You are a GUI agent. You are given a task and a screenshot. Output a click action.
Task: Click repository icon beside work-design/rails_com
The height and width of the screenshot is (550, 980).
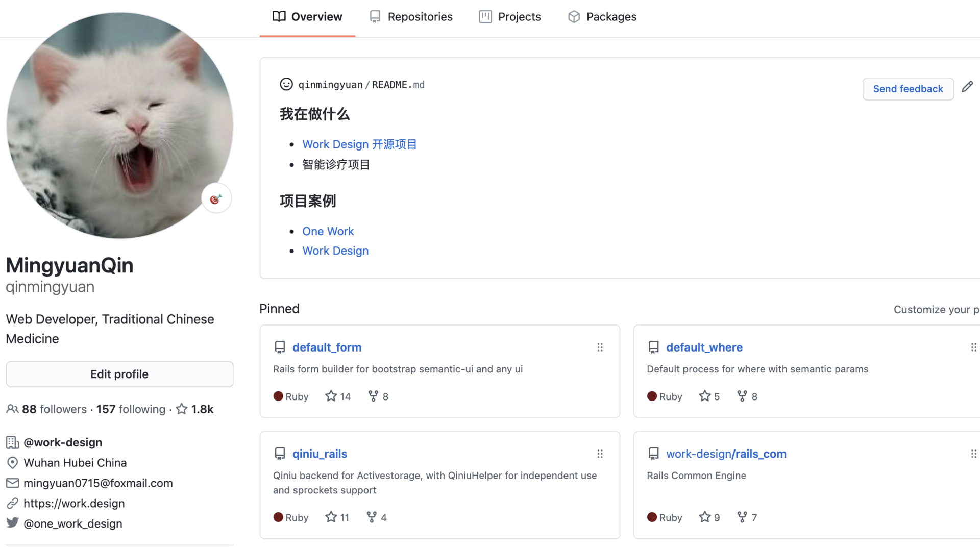click(x=654, y=454)
